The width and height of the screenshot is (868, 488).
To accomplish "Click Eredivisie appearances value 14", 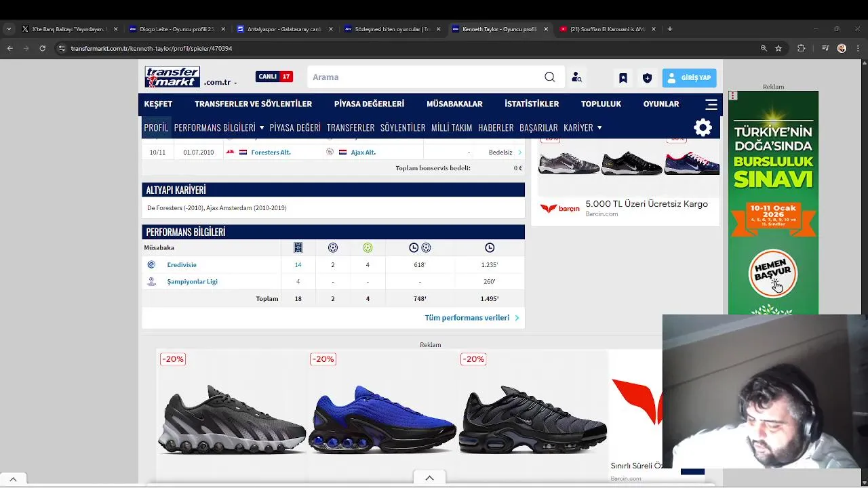I will 298,265.
